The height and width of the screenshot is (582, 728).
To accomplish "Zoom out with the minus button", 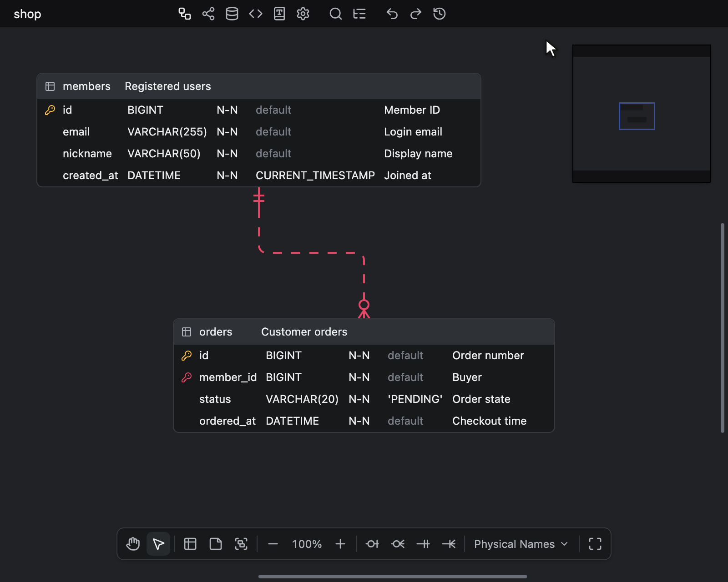I will coord(273,544).
